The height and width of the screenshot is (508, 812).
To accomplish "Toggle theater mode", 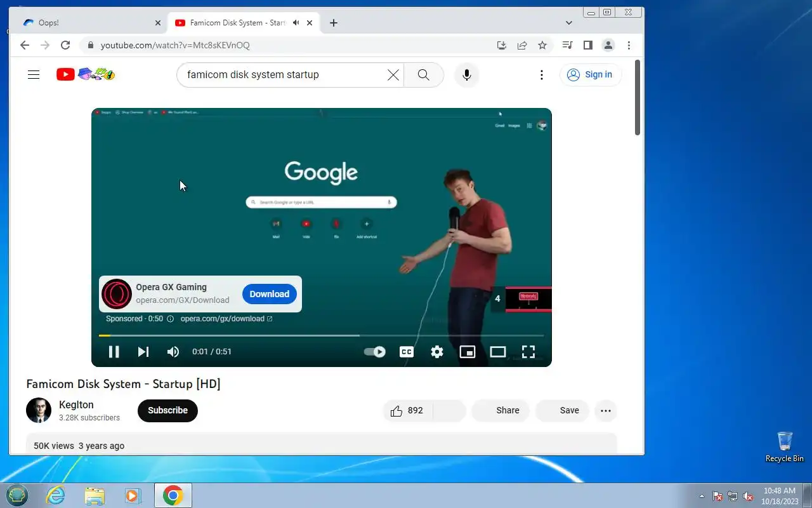I will (x=498, y=352).
